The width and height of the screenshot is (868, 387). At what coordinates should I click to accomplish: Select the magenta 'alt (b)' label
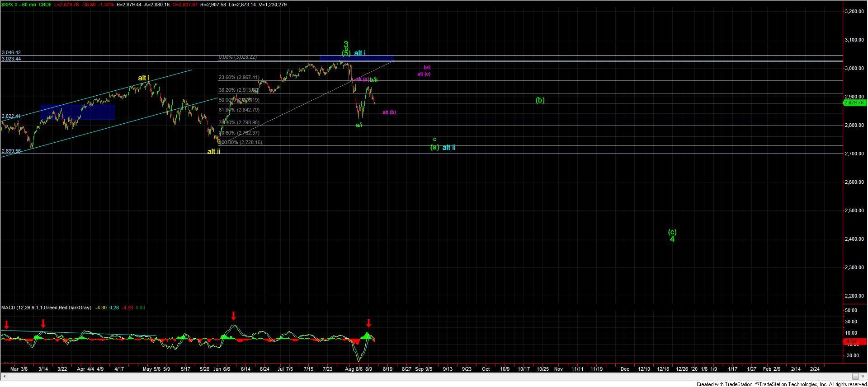(x=389, y=112)
